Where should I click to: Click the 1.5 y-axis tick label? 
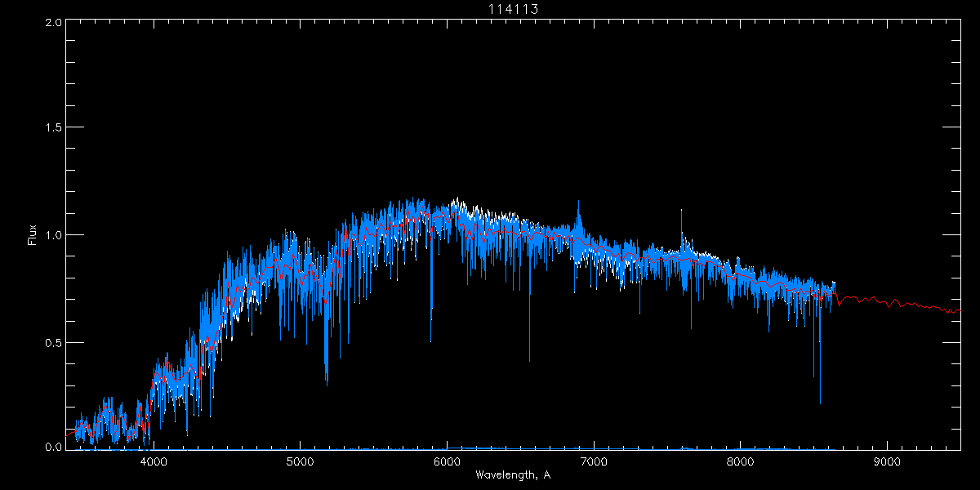[53, 128]
